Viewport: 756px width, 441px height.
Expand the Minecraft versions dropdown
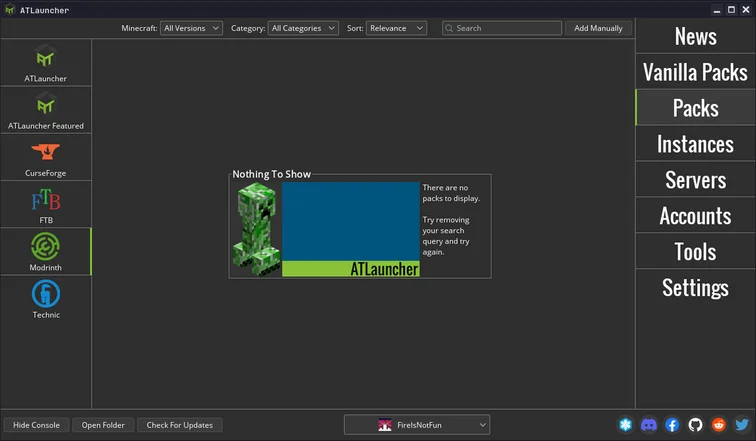point(190,28)
